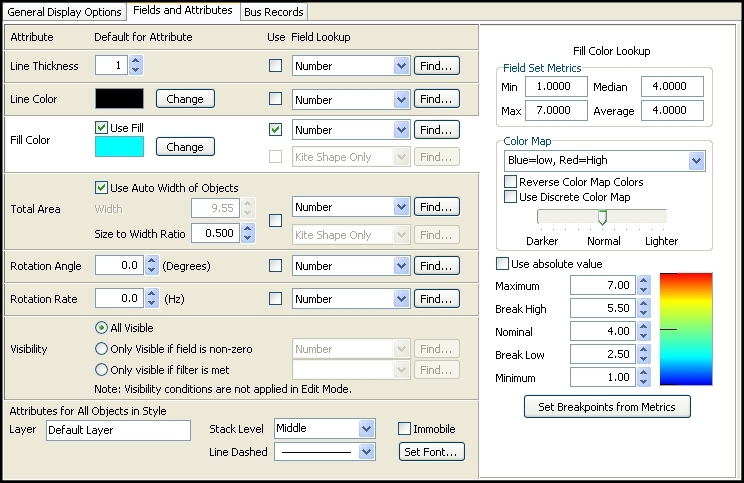744x483 pixels.
Task: Click Set Breakpoints from Metrics button
Action: [x=607, y=407]
